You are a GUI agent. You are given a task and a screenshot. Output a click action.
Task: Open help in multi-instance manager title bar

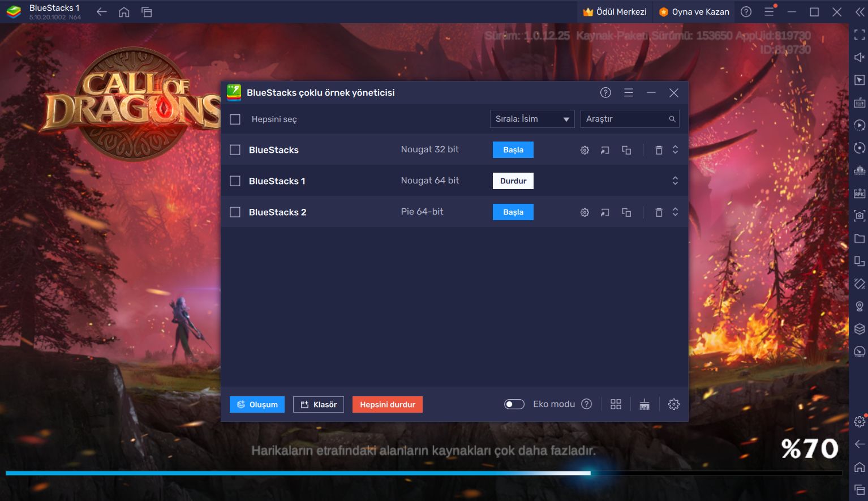click(605, 92)
